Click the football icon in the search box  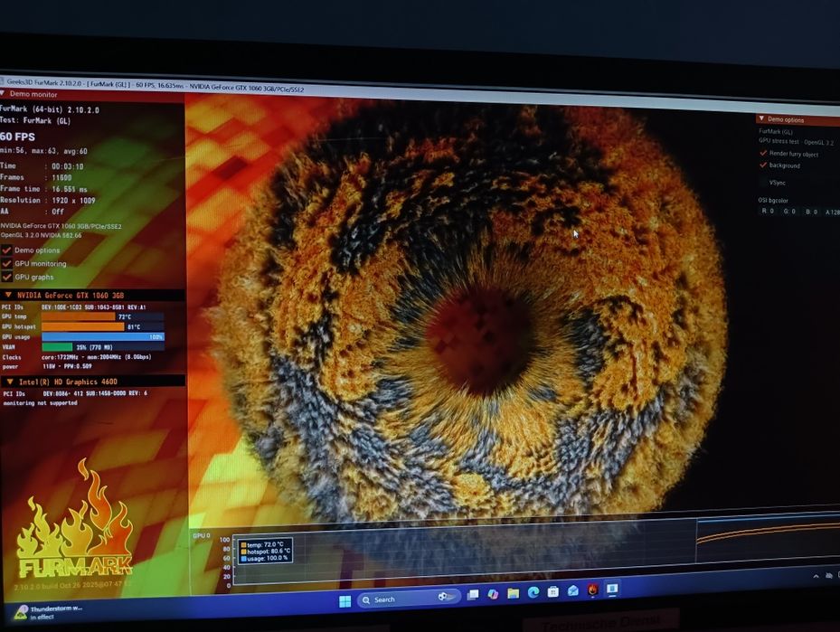point(445,596)
